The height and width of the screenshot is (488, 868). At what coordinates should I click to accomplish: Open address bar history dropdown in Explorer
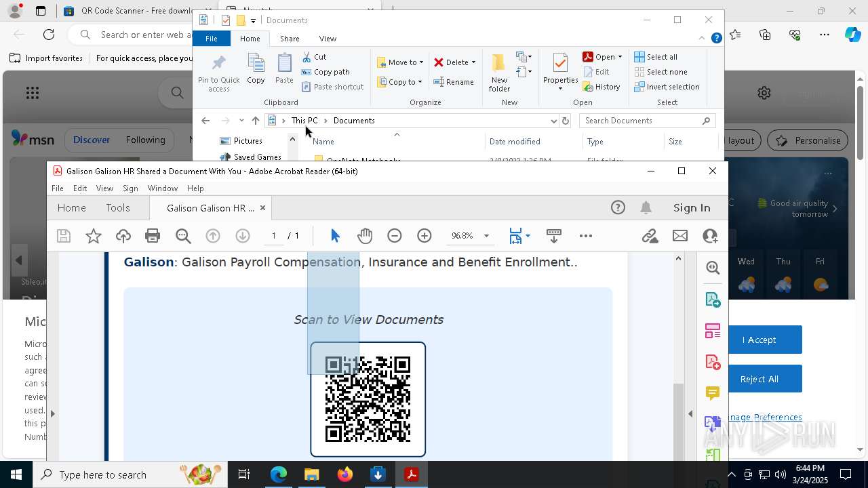pos(554,121)
